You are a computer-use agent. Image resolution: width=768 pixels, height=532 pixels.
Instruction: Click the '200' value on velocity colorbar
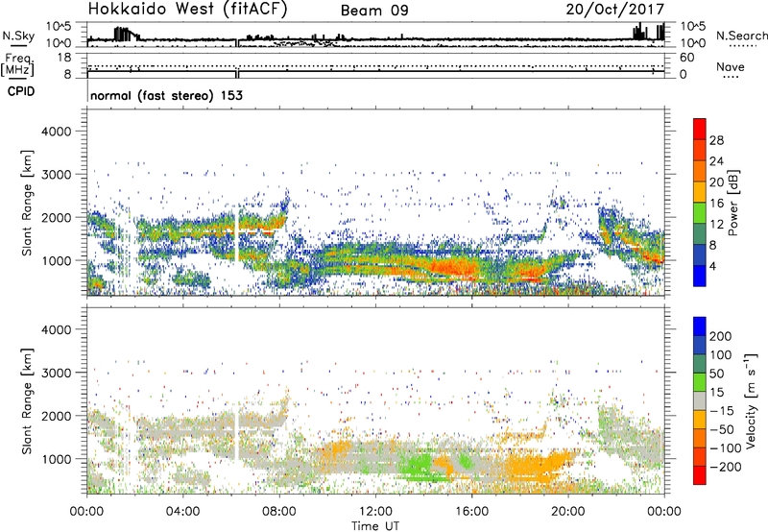(721, 336)
